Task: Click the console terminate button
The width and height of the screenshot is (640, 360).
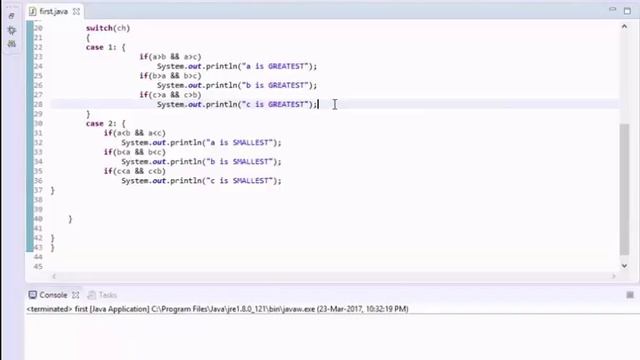Action: [630, 295]
